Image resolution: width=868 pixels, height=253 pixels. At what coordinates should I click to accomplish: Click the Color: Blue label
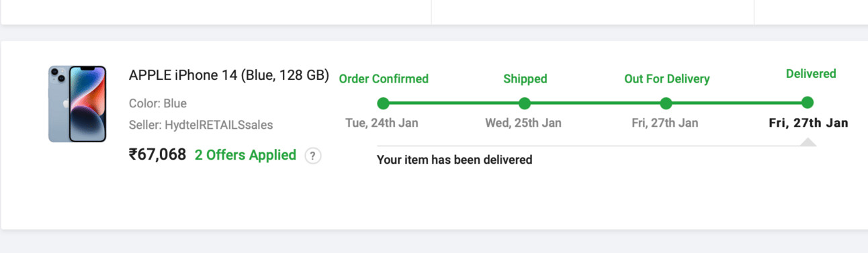coord(158,103)
